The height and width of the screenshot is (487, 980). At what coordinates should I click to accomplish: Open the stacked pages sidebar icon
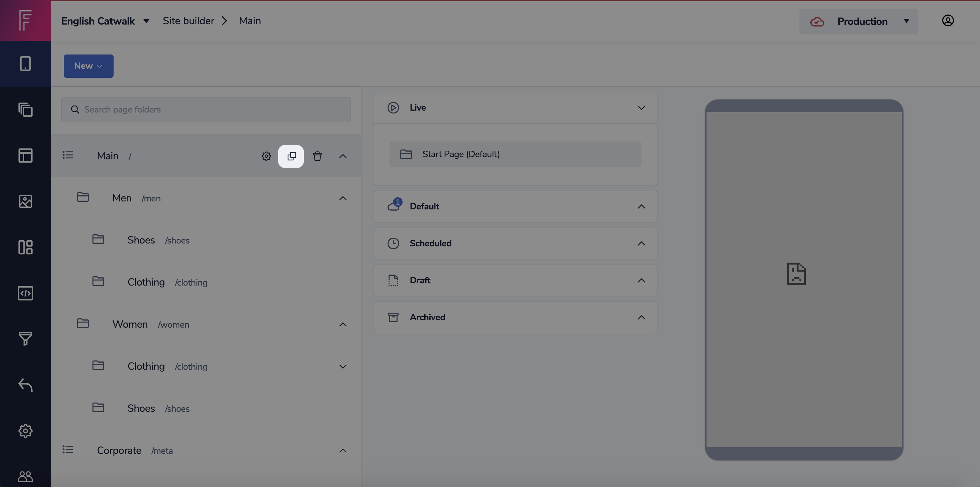26,110
